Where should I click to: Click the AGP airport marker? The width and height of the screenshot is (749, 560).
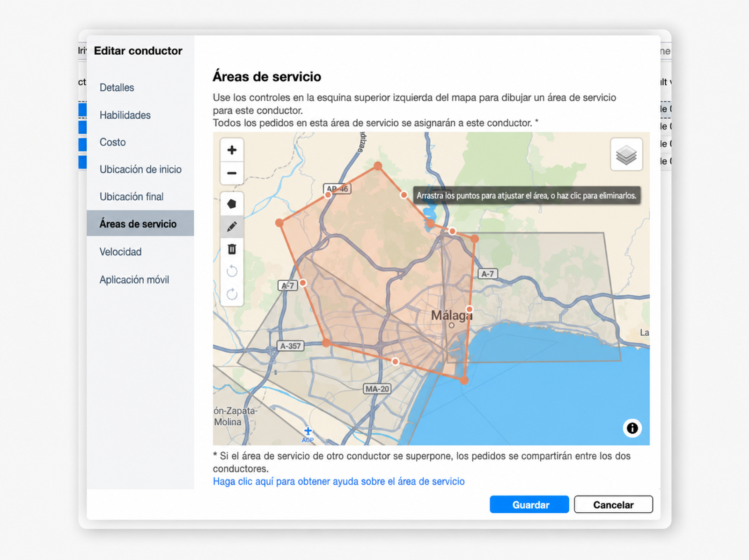(x=308, y=434)
